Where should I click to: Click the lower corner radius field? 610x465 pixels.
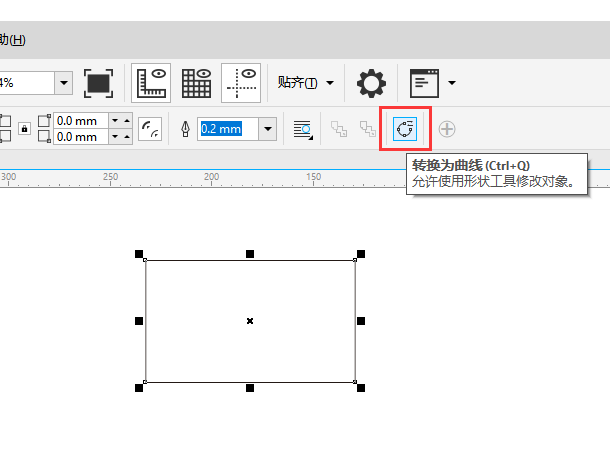(x=81, y=137)
